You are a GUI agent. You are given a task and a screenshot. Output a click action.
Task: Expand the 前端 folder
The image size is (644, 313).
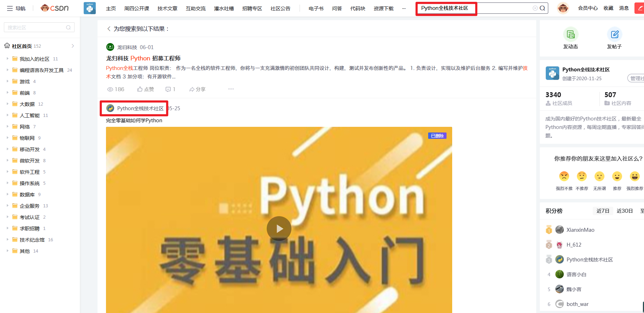(7, 93)
